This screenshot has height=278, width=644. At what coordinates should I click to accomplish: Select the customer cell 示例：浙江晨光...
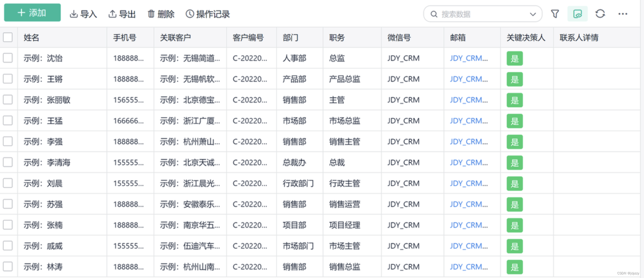coord(190,183)
